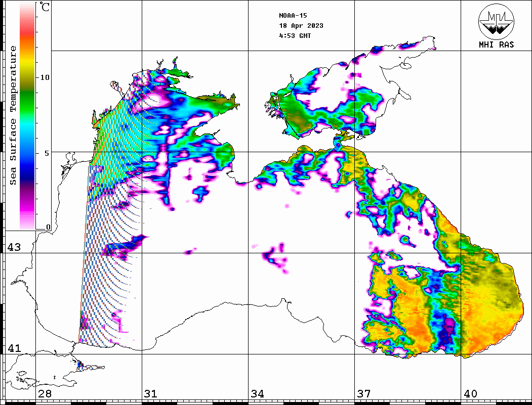
Task: Click the '5' tick on the temperature scale
Action: click(x=47, y=153)
